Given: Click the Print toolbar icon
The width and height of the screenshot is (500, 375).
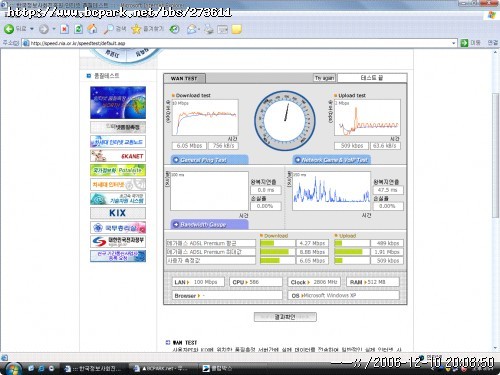Looking at the screenshot, I should point(209,29).
